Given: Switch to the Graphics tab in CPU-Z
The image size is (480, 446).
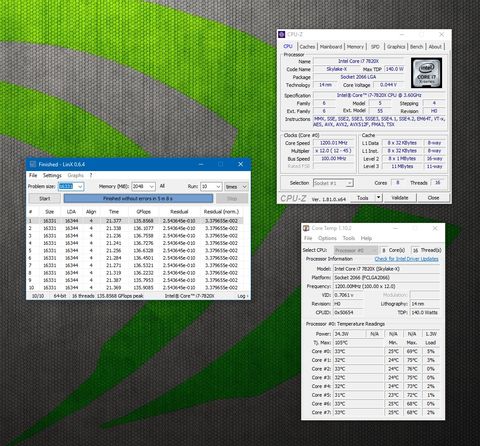Looking at the screenshot, I should 396,47.
